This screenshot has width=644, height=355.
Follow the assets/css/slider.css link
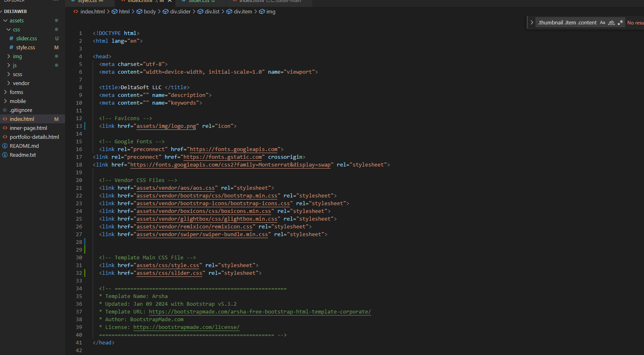pos(169,273)
